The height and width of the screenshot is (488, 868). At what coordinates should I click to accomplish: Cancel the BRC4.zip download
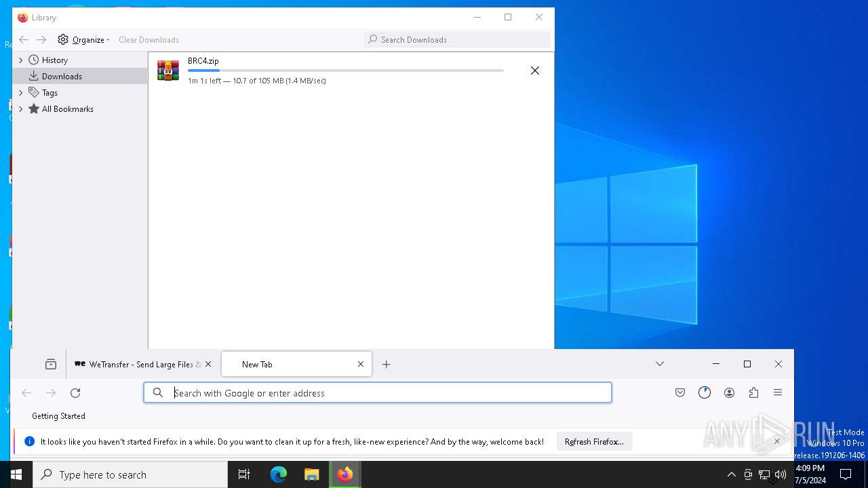click(x=535, y=70)
